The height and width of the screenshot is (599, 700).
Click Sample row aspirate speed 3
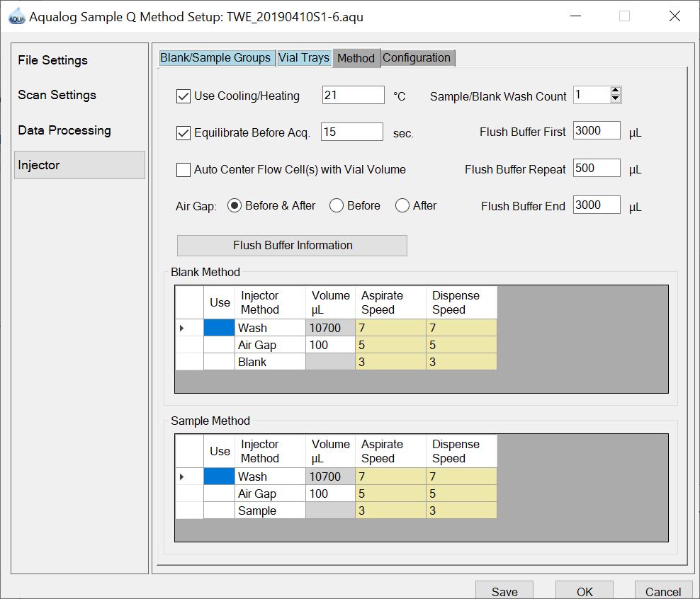point(390,510)
